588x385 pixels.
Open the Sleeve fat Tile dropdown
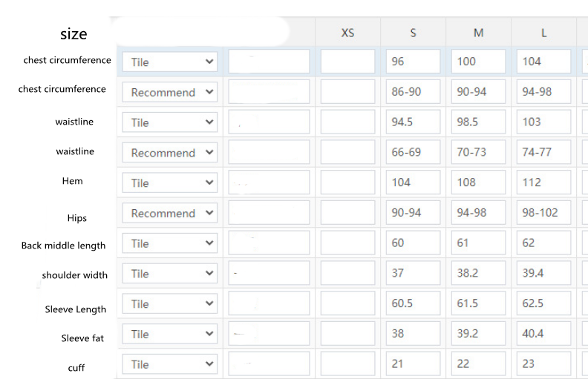click(169, 334)
